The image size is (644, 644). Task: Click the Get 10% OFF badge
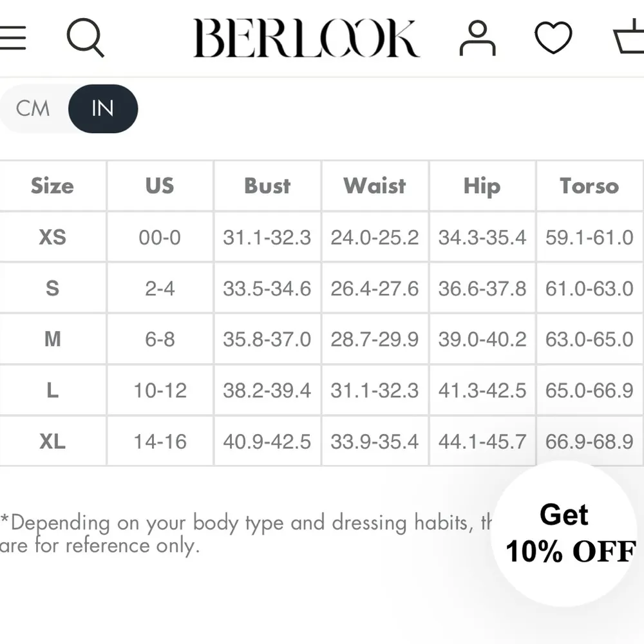(x=565, y=535)
